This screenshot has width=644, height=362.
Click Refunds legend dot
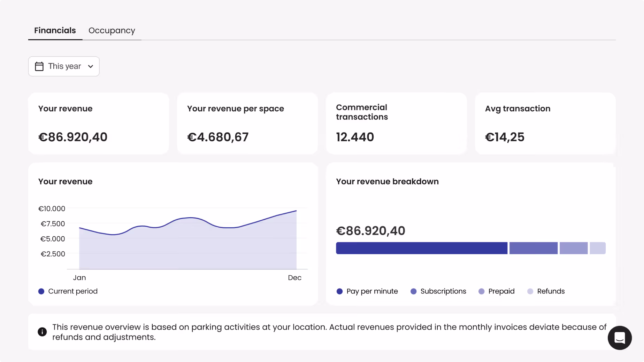(x=530, y=291)
